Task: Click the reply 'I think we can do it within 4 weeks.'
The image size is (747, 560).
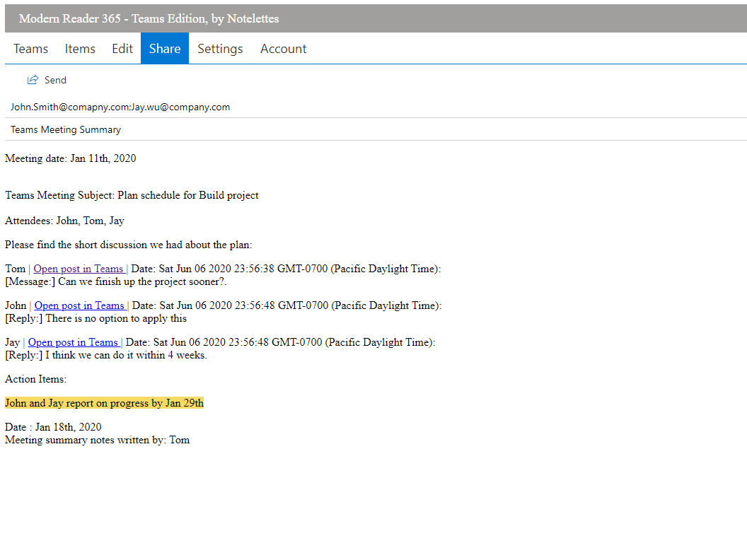Action: click(126, 355)
